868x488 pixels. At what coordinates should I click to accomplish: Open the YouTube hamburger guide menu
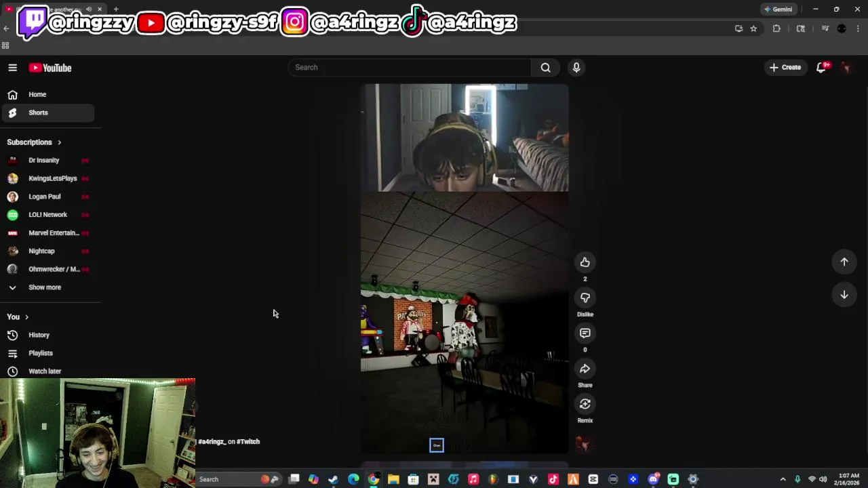(x=12, y=68)
